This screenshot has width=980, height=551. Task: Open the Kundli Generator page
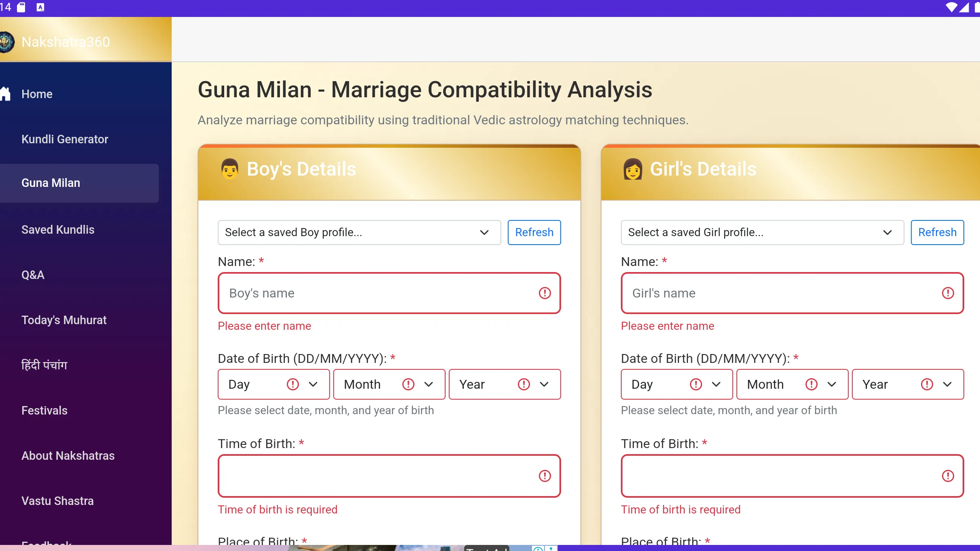(65, 139)
